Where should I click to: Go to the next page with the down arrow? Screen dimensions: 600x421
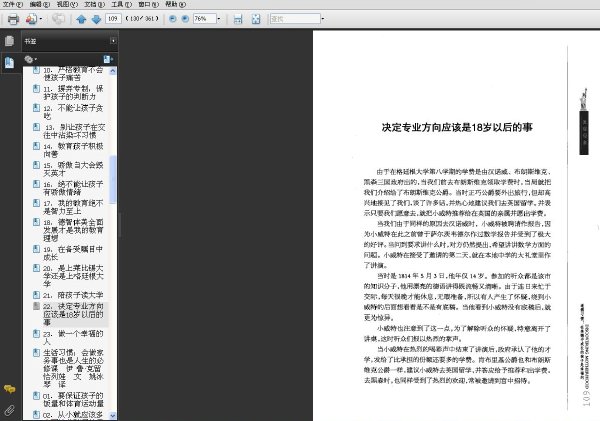(x=96, y=19)
